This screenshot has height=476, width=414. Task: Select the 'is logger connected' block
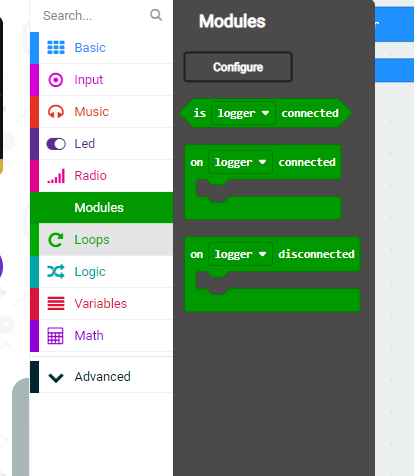(x=266, y=113)
